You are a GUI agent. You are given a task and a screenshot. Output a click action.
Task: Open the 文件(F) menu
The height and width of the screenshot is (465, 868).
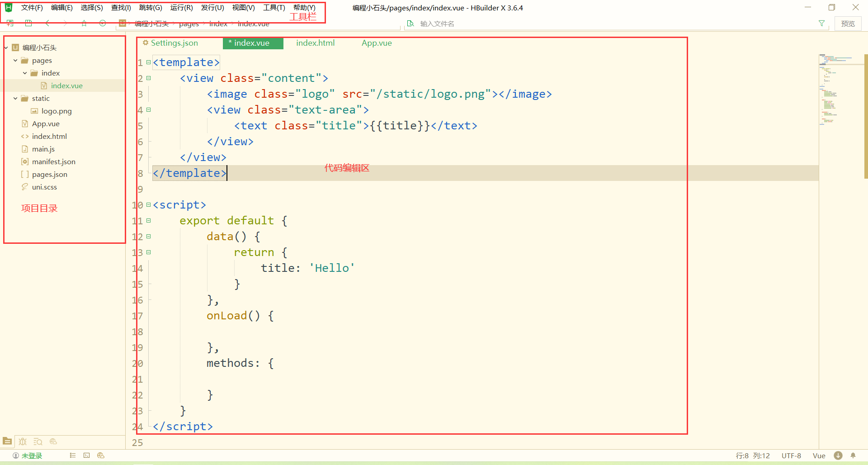point(32,8)
